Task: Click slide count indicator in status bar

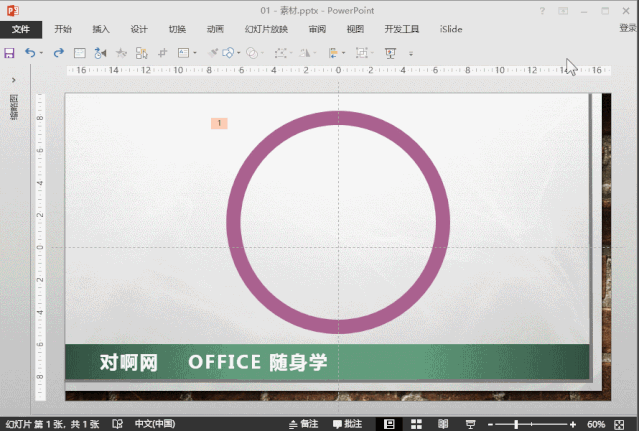Action: [x=53, y=424]
